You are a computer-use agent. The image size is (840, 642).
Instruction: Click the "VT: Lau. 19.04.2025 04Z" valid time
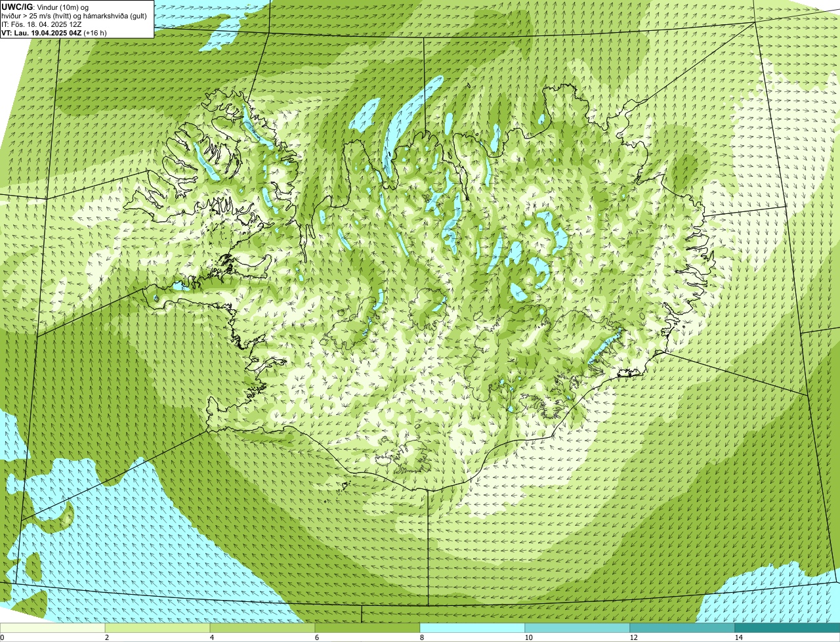(x=41, y=33)
